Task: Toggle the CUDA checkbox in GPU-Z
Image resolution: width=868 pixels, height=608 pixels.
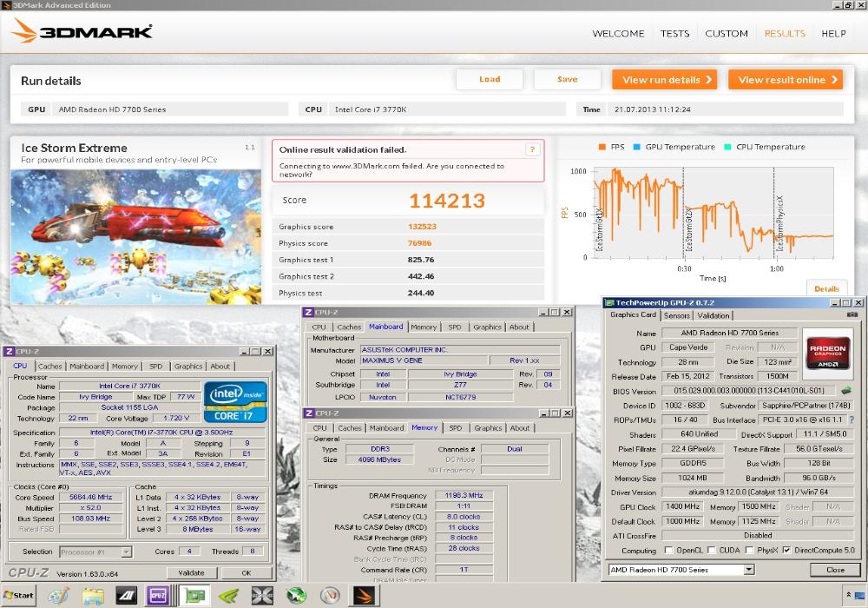Action: pos(712,550)
